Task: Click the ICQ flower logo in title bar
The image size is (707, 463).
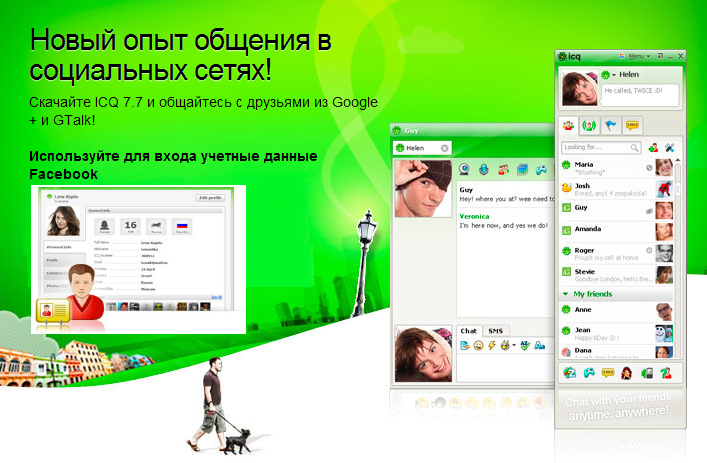Action: click(x=562, y=56)
